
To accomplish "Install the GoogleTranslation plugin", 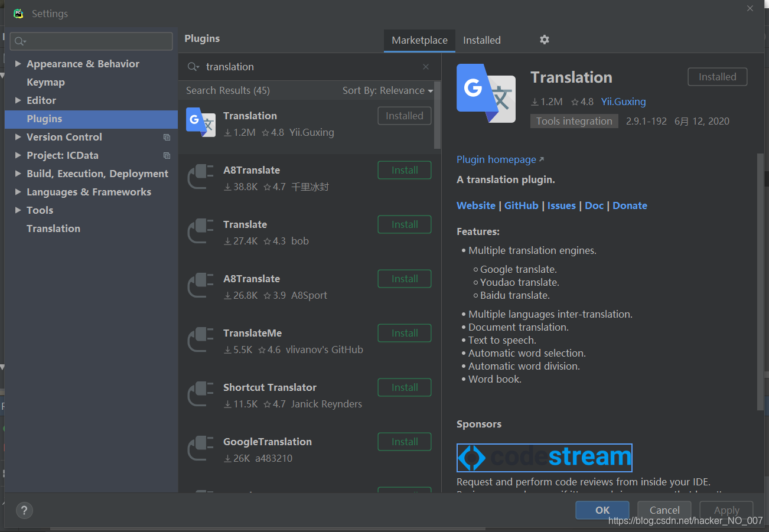I will pos(405,442).
